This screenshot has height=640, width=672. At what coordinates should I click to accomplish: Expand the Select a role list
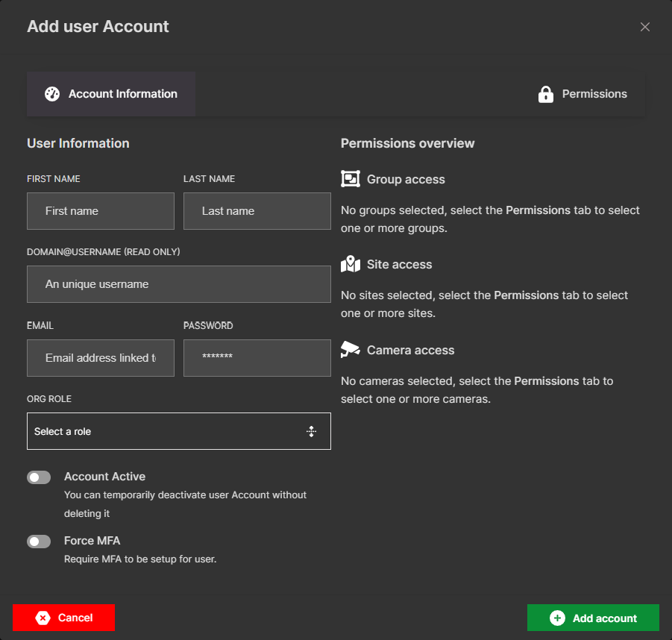[x=179, y=431]
